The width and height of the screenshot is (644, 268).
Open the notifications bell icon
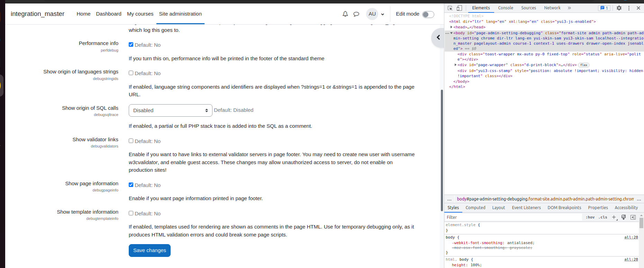[x=345, y=14]
